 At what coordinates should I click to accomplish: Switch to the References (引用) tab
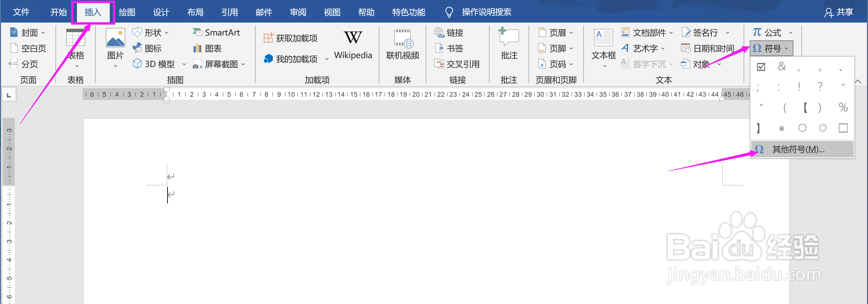230,12
